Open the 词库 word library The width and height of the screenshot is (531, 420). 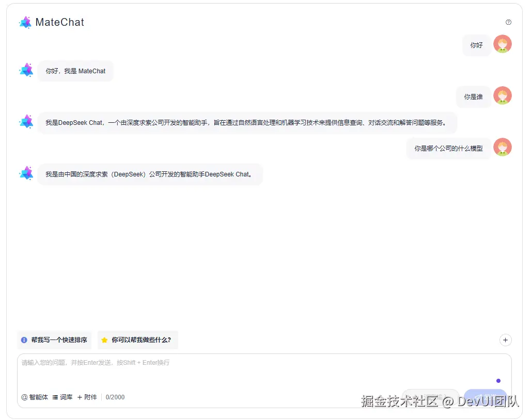(63, 397)
